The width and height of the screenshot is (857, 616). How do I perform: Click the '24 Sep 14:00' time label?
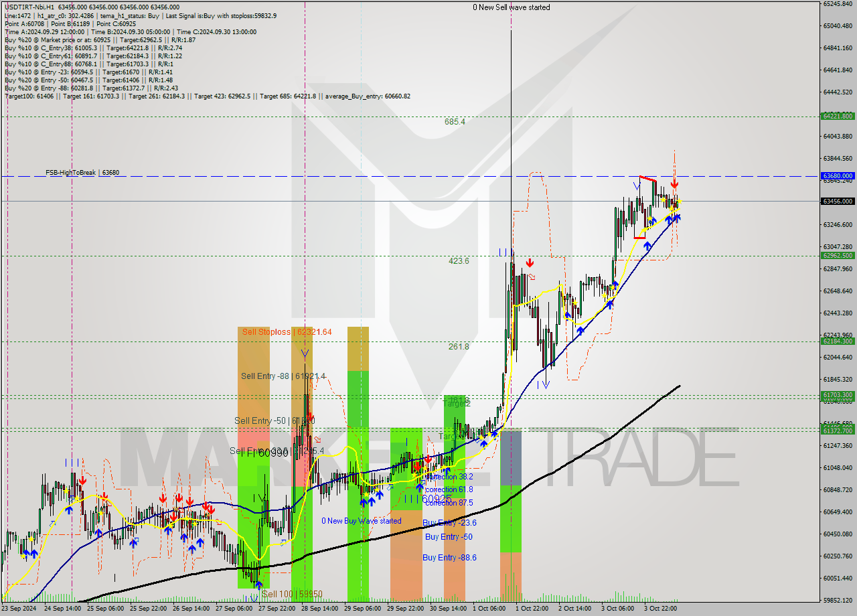(62, 609)
